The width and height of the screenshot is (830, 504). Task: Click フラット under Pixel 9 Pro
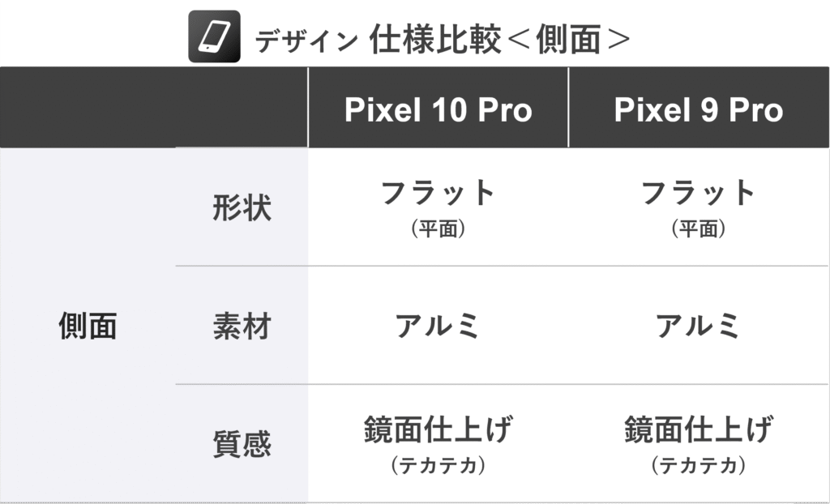click(699, 194)
